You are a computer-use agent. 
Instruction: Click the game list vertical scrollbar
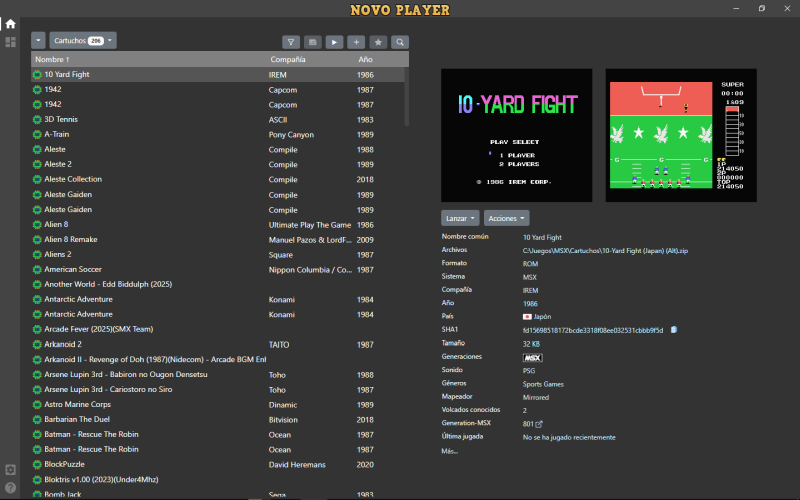[407, 96]
